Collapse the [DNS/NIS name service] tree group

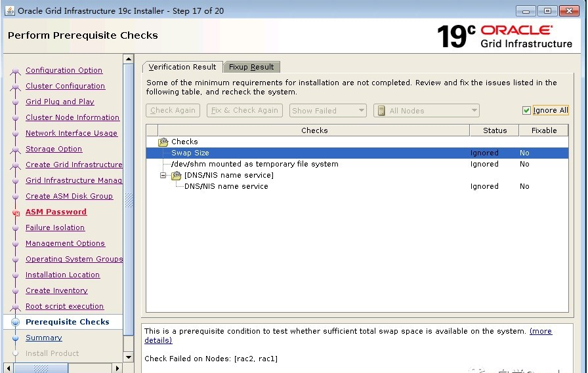point(163,176)
